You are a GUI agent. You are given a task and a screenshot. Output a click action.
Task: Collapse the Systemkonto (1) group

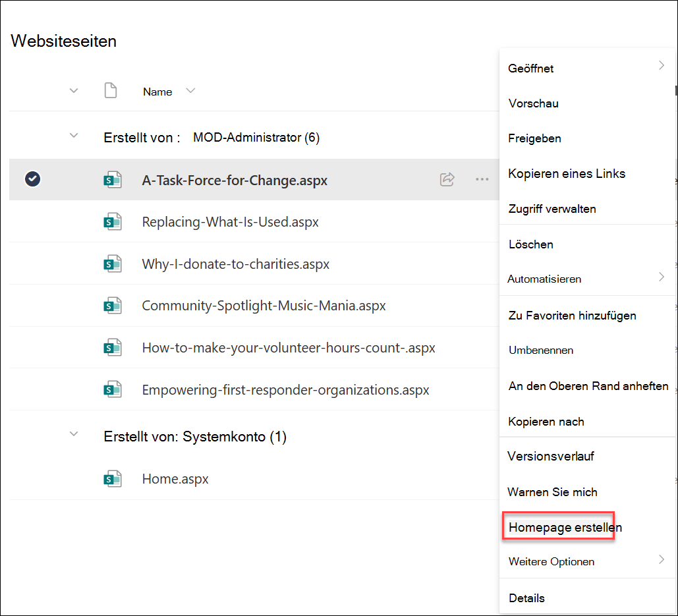[x=74, y=434]
